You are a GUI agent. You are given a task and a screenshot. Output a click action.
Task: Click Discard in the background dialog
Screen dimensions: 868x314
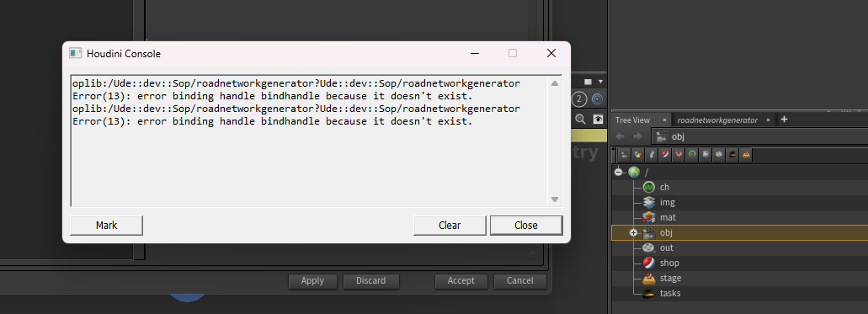pyautogui.click(x=371, y=281)
